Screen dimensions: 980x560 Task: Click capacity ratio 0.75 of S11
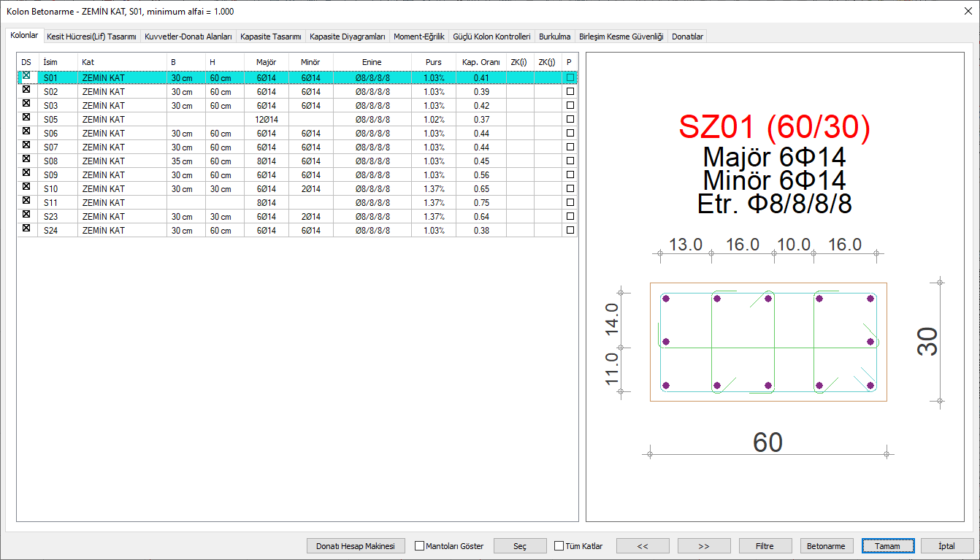(481, 202)
